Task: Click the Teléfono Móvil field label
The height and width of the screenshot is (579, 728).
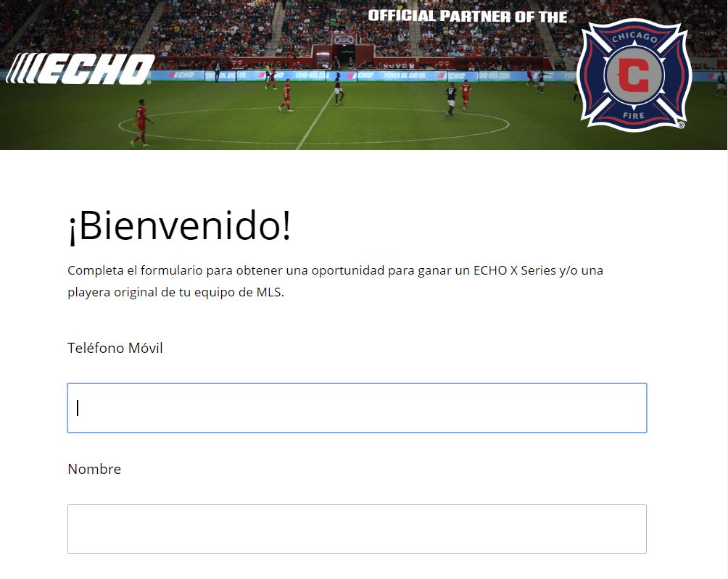Action: pos(115,348)
